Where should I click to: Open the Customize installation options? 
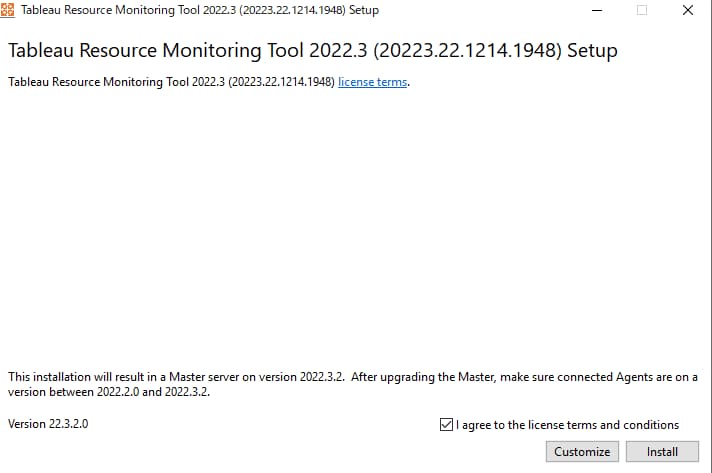click(x=582, y=452)
